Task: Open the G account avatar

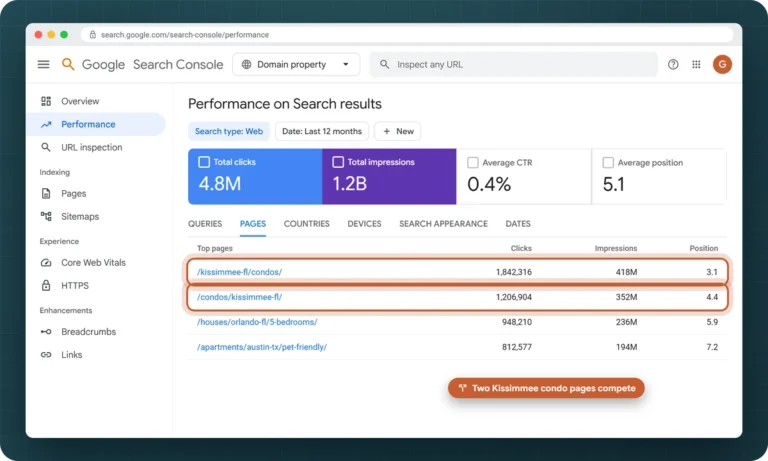Action: [x=722, y=64]
